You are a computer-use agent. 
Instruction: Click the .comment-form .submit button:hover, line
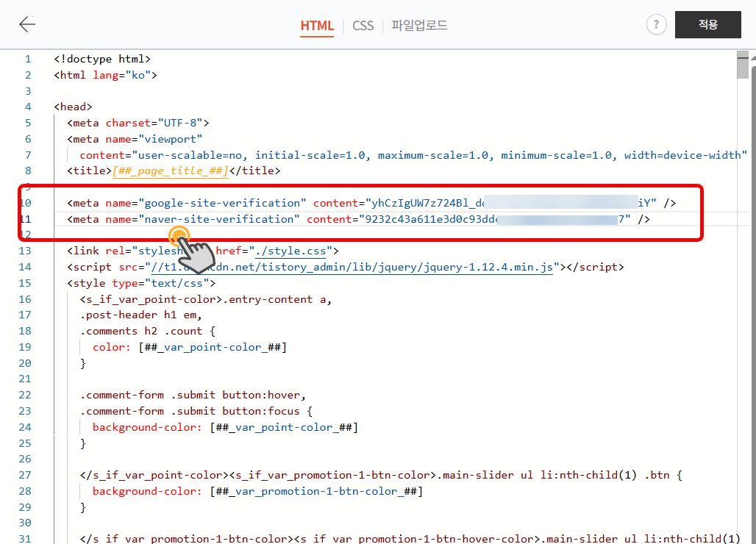pyautogui.click(x=193, y=395)
